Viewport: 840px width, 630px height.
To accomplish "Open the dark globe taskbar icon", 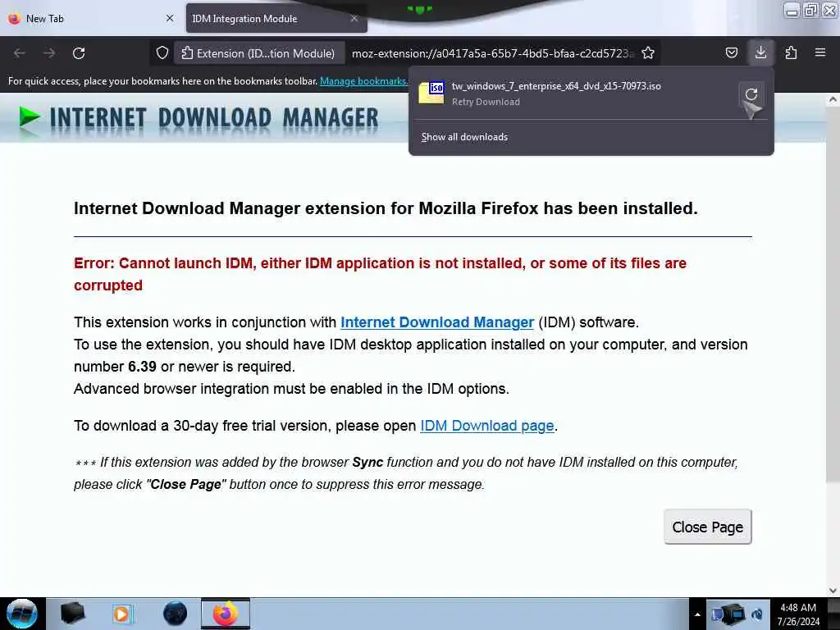I will [x=175, y=614].
